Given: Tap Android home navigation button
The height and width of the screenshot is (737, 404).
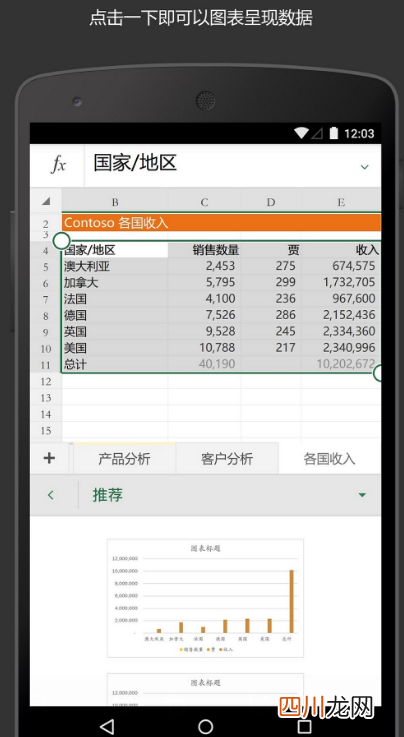Looking at the screenshot, I should pyautogui.click(x=205, y=726).
